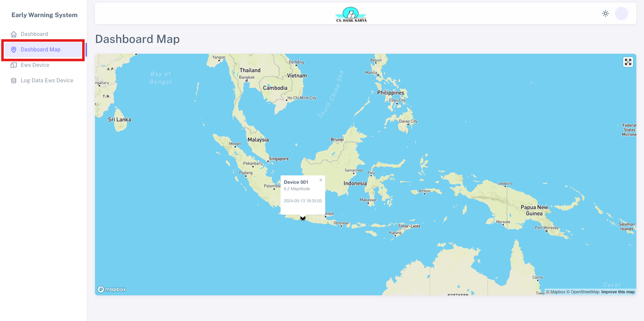The width and height of the screenshot is (644, 321).
Task: Click the Dashboard home icon
Action: coord(14,34)
